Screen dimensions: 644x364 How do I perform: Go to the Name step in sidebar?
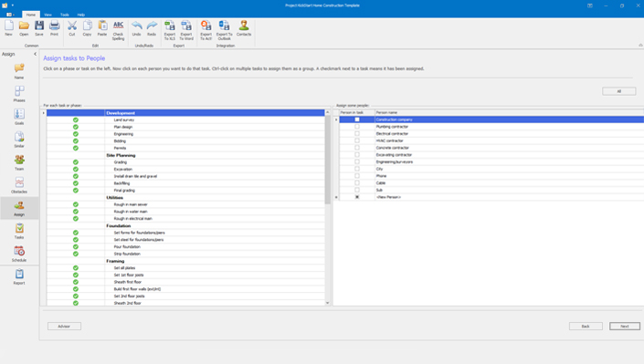19,71
